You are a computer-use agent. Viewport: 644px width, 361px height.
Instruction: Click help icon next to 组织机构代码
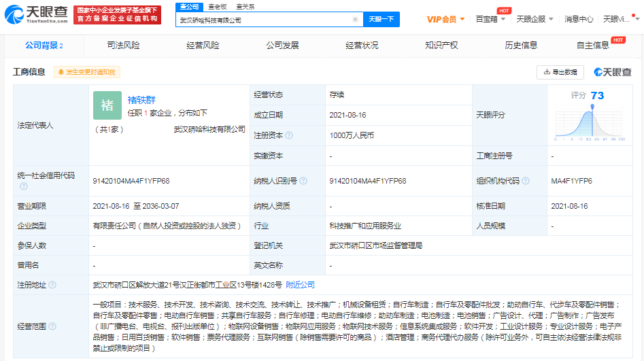[525, 181]
